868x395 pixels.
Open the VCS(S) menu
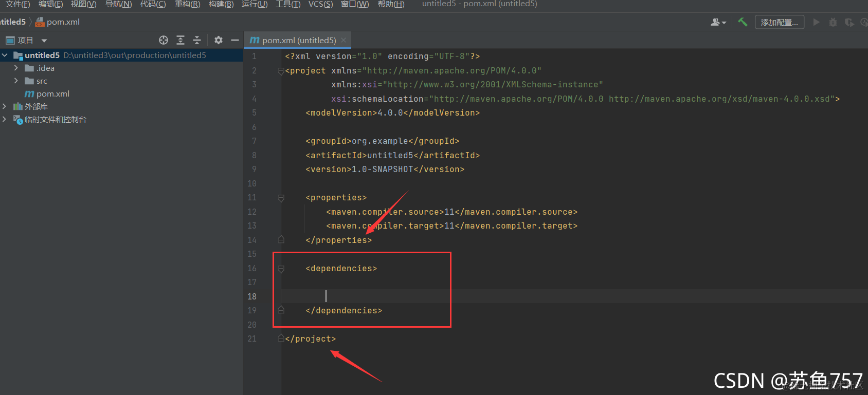321,4
